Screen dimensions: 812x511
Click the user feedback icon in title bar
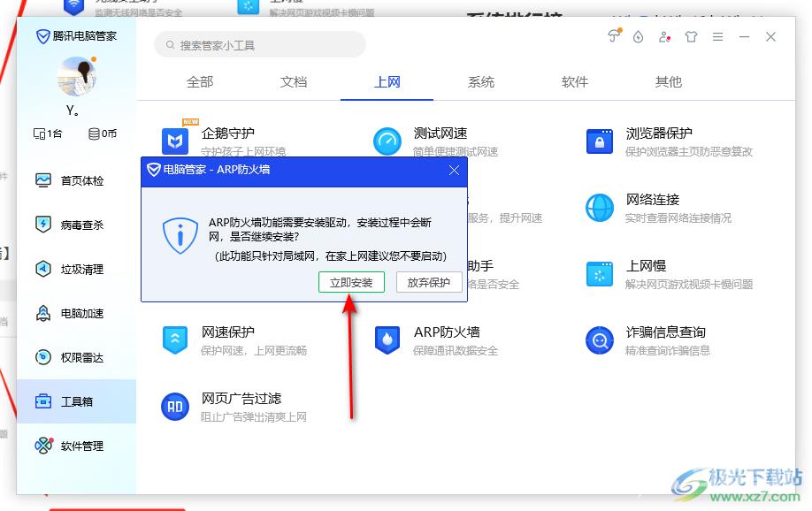pyautogui.click(x=664, y=37)
